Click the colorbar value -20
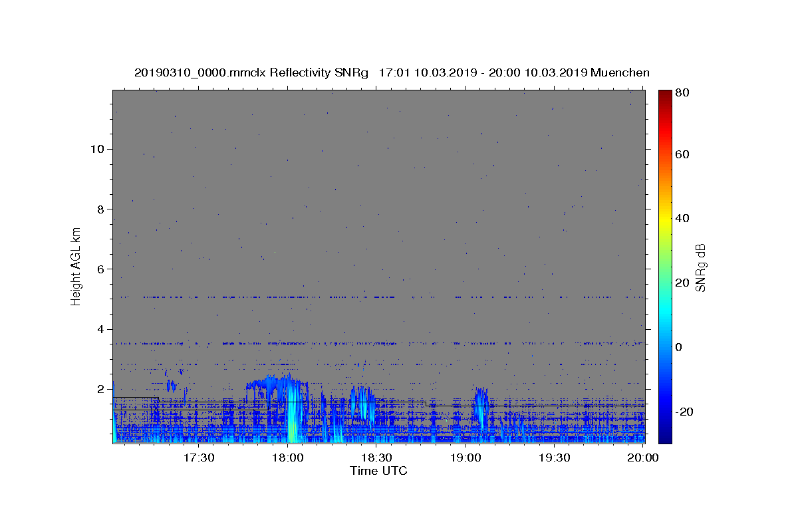 click(x=686, y=412)
